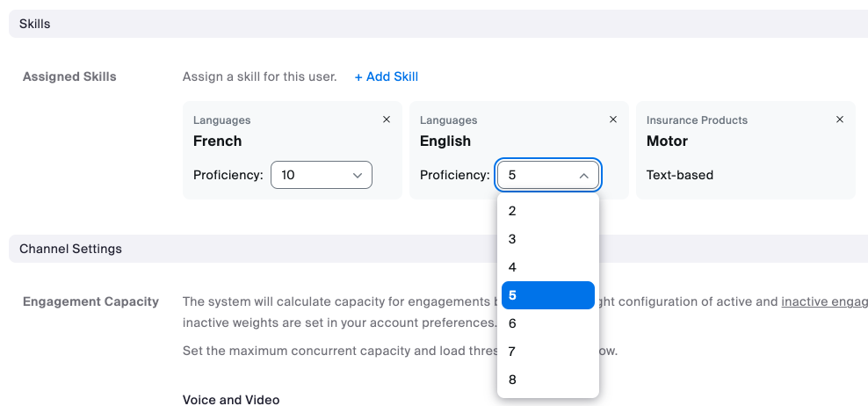Click the English skill name
868x406 pixels.
pyautogui.click(x=445, y=141)
